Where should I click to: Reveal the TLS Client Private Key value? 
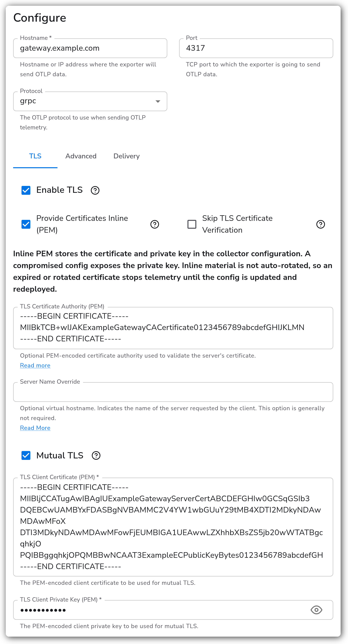pos(316,610)
